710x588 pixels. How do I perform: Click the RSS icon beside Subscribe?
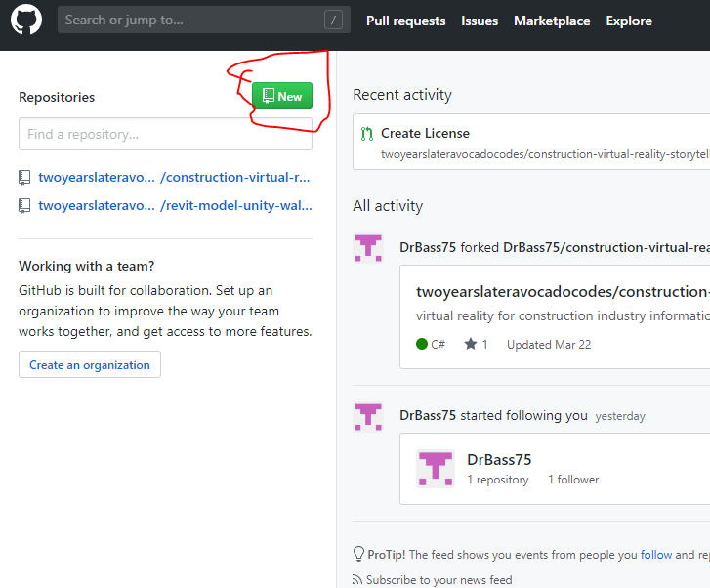click(x=357, y=580)
